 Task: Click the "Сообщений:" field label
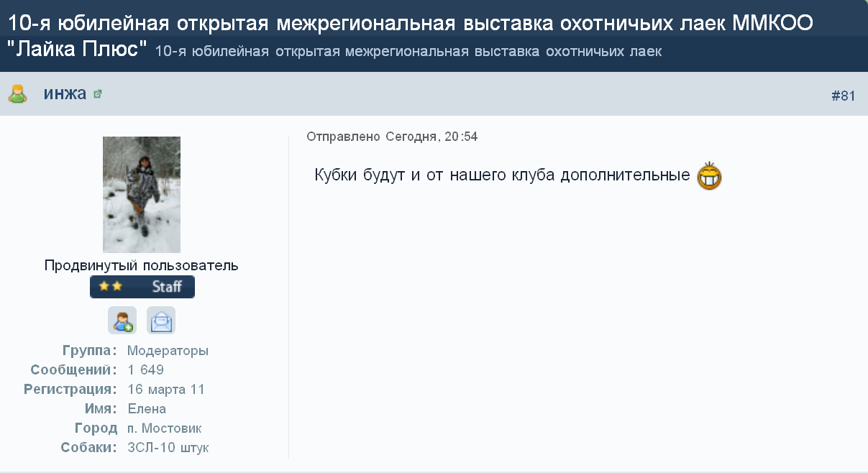74,370
